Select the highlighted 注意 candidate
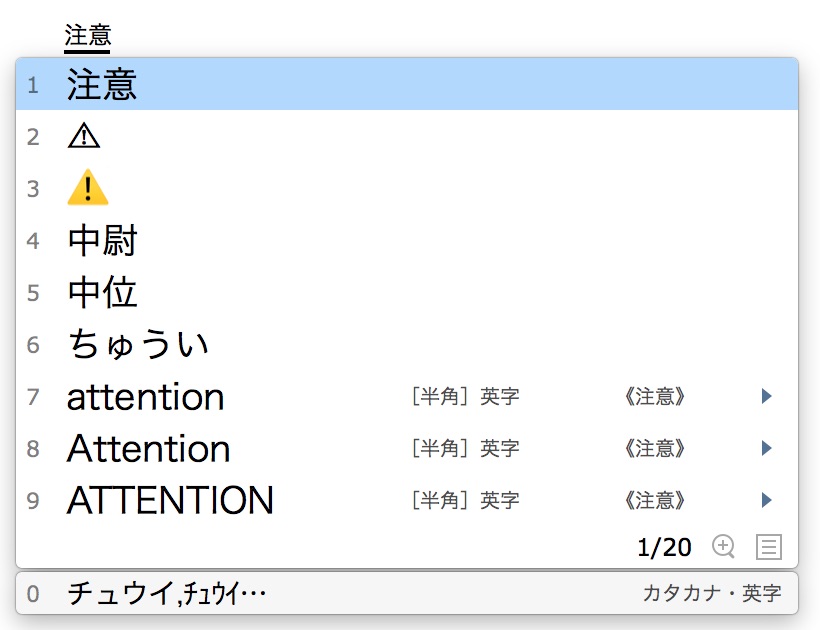The width and height of the screenshot is (820, 630). tap(102, 85)
